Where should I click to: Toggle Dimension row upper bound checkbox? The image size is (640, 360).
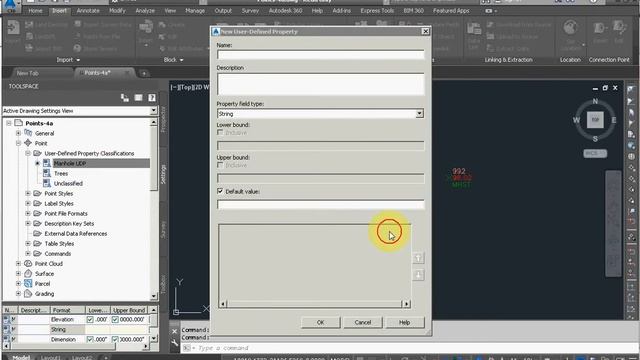coord(115,339)
